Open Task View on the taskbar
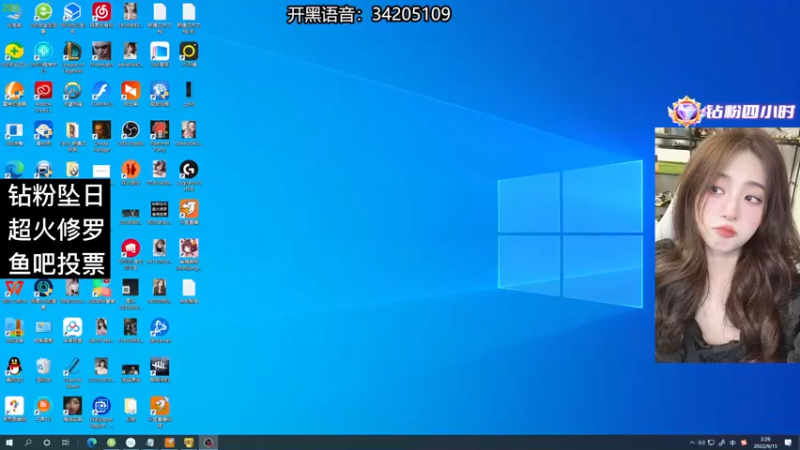The width and height of the screenshot is (800, 450). pos(65,442)
